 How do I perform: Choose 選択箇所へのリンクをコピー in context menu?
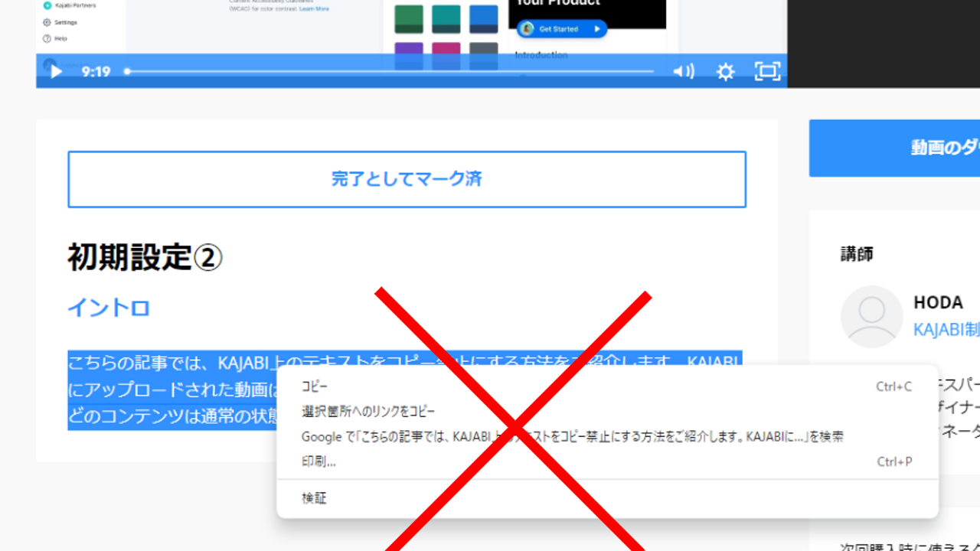(x=607, y=412)
